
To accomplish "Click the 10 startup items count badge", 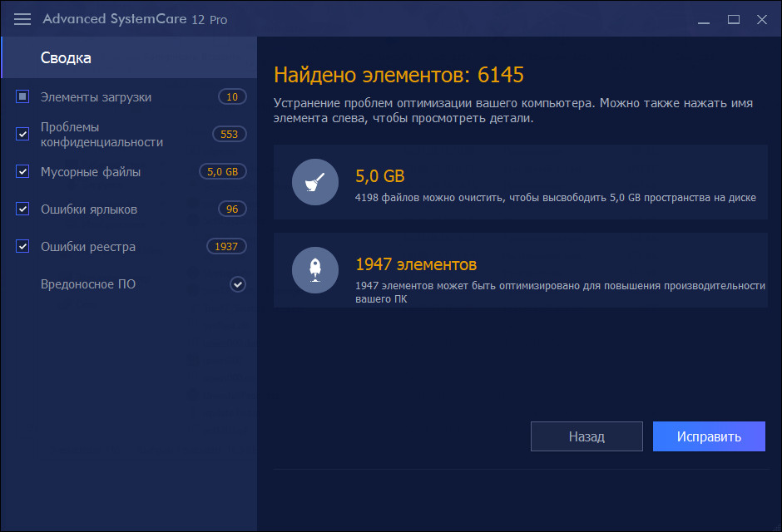I will pyautogui.click(x=232, y=97).
